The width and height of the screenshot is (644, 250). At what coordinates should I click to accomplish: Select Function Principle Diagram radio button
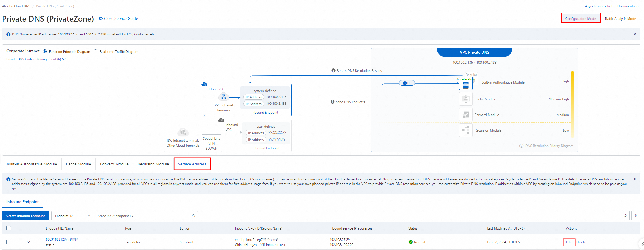point(45,51)
